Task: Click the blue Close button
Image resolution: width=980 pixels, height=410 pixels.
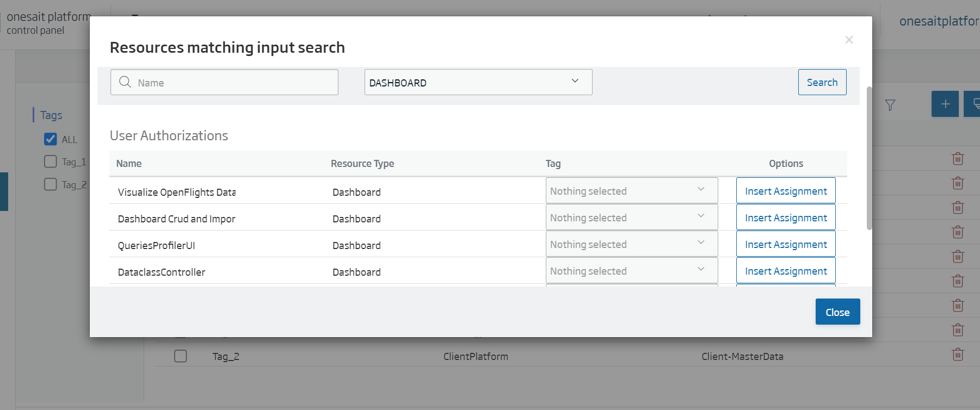Action: coord(837,312)
